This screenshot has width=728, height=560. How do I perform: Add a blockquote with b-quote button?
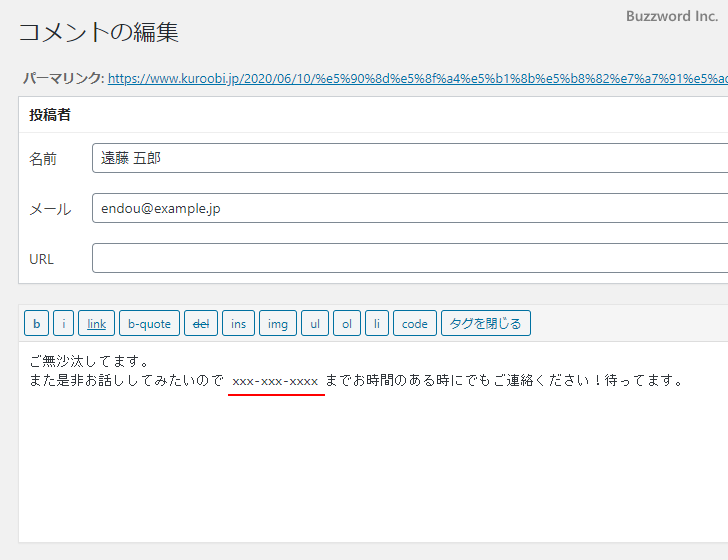point(149,323)
